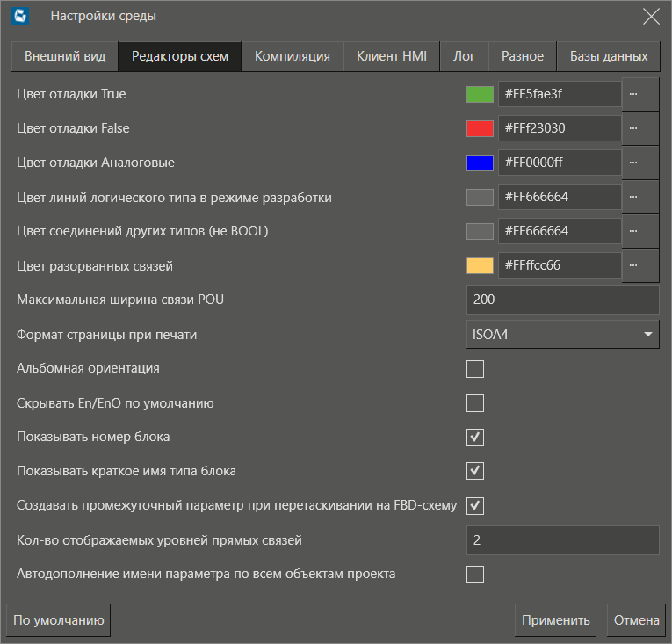672x644 pixels.
Task: Select the Клиент HMI tab
Action: [392, 56]
